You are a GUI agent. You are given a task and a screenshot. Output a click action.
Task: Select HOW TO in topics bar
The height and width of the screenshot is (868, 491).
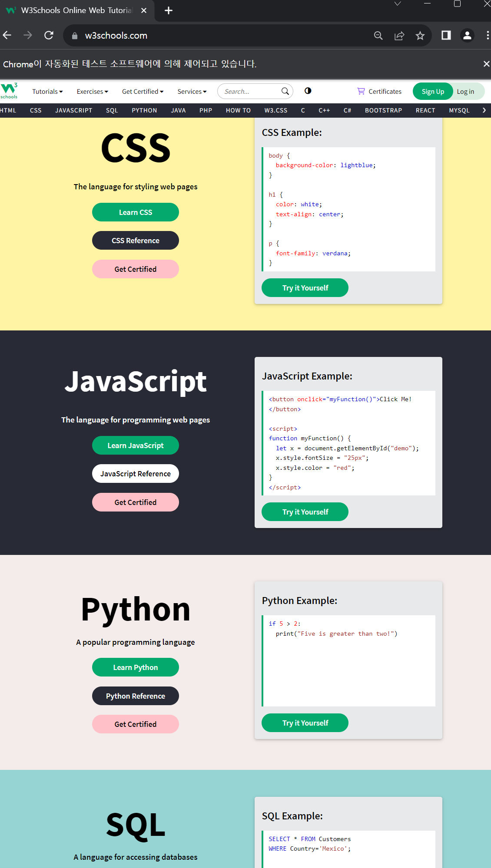pos(238,110)
